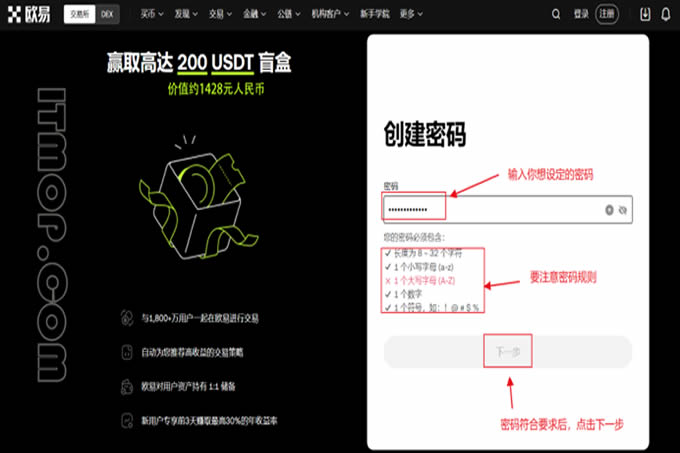Expand the 交易 dropdown menu
This screenshot has width=680, height=453.
click(217, 14)
